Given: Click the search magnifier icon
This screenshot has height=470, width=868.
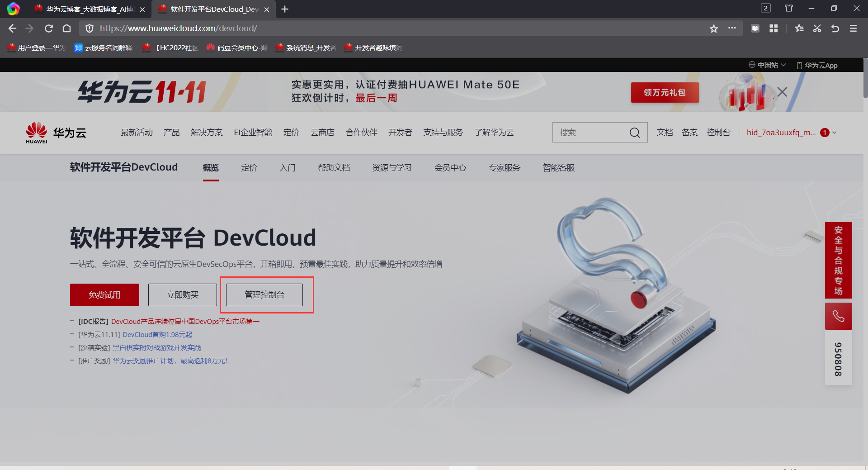Looking at the screenshot, I should point(635,133).
